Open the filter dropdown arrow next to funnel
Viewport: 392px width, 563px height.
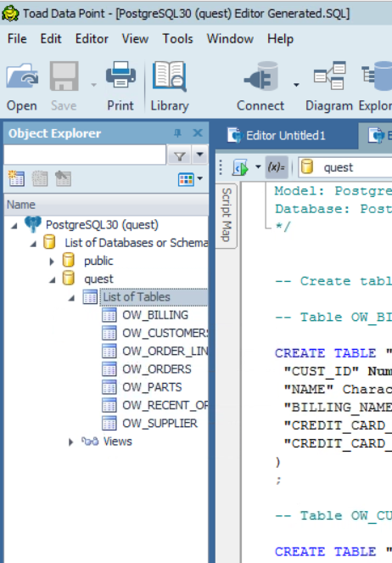199,155
